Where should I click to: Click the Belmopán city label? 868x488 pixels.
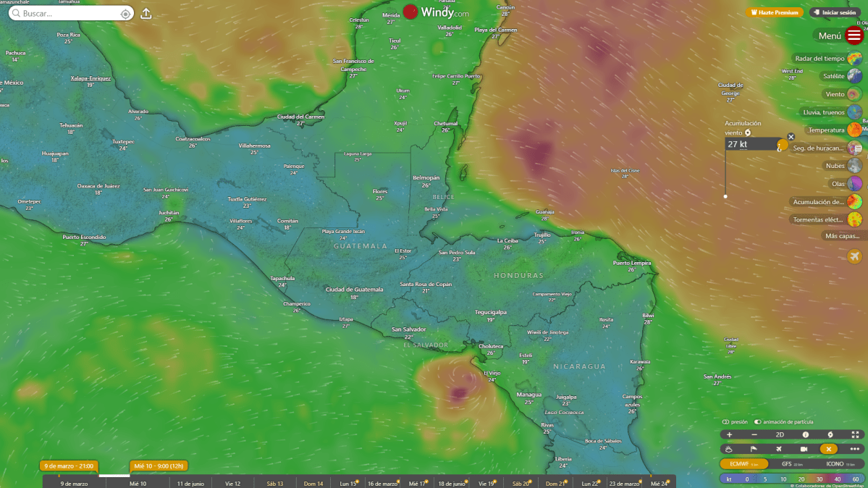(426, 178)
